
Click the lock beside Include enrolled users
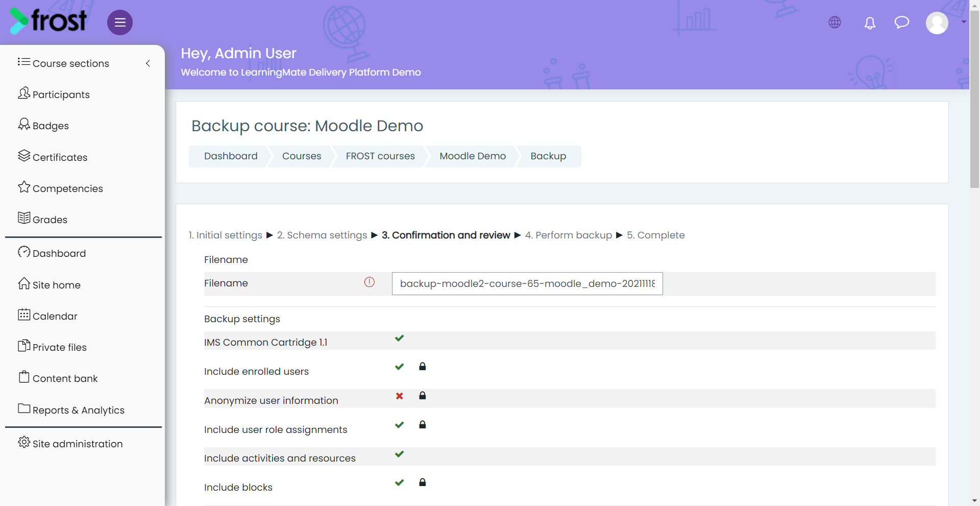click(x=423, y=367)
